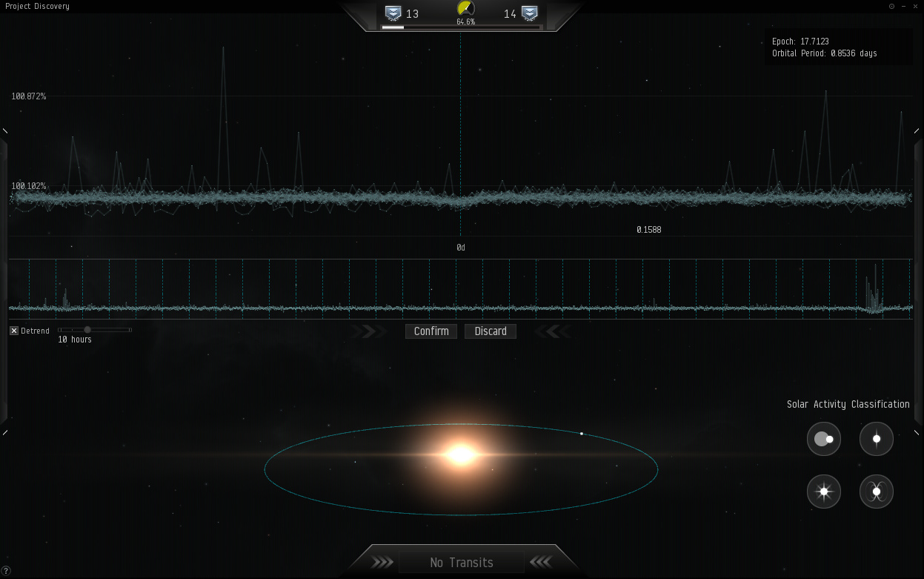Confirm the marked transit
This screenshot has width=924, height=579.
[x=431, y=331]
